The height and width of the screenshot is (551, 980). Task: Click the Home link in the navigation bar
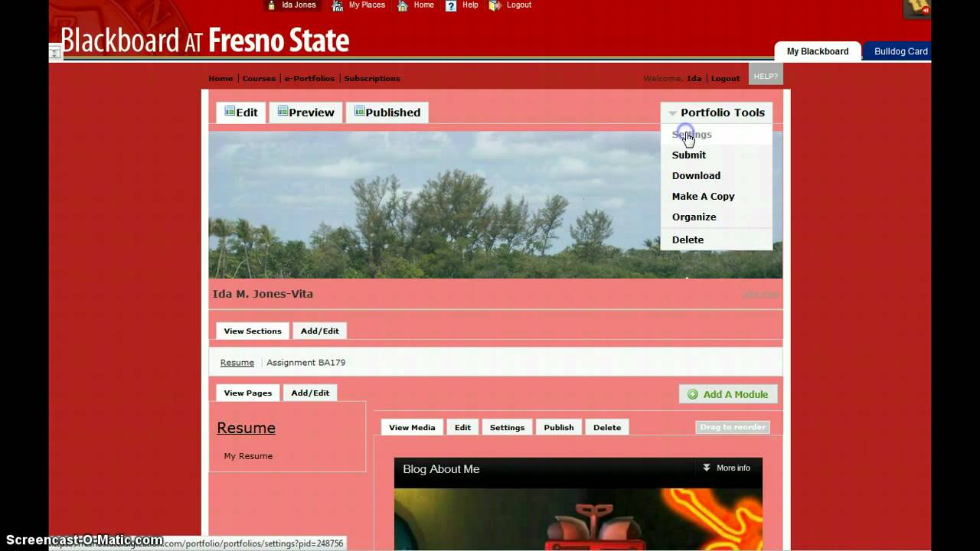[220, 78]
